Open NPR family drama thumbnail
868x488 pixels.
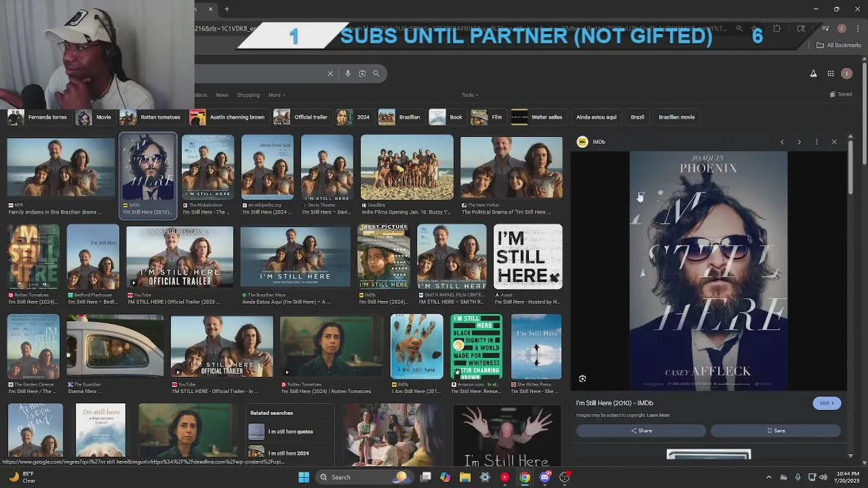tap(61, 168)
